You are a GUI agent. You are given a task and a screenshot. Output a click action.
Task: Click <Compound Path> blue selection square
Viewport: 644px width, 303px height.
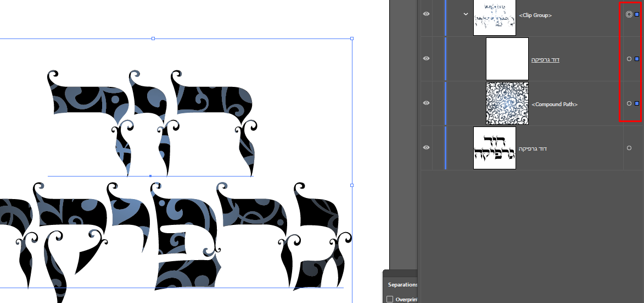coord(637,103)
